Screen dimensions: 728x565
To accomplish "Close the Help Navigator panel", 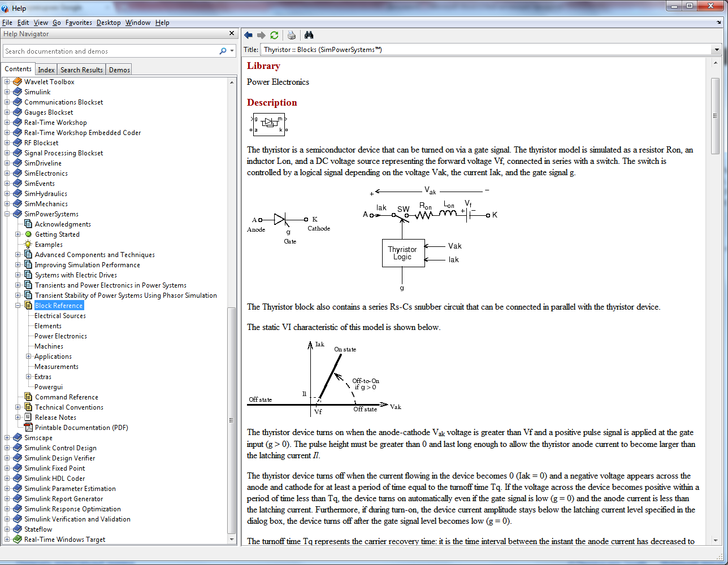I will tap(232, 33).
